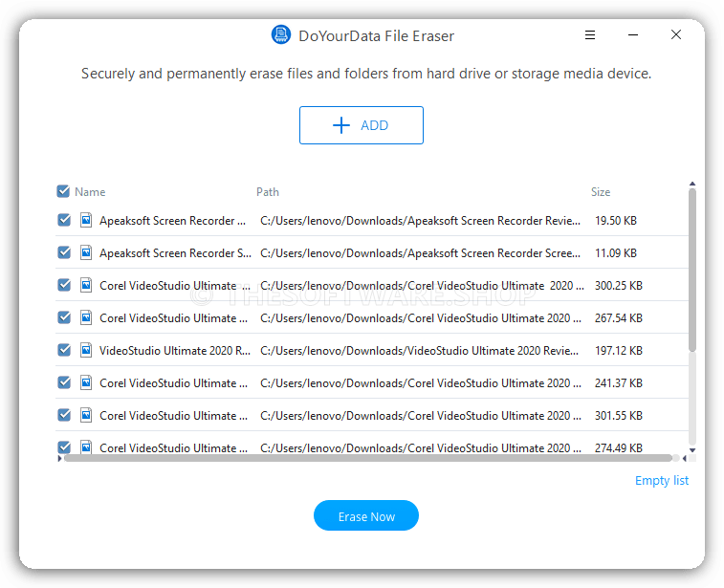Click the 267.54 KB size value
This screenshot has height=588, width=724.
618,318
